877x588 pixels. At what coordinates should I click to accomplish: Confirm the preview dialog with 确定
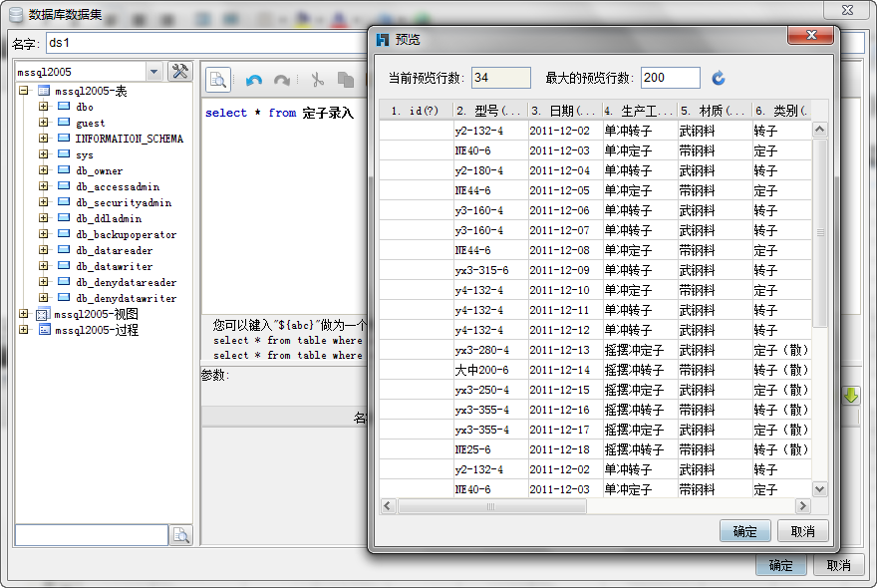(x=745, y=531)
